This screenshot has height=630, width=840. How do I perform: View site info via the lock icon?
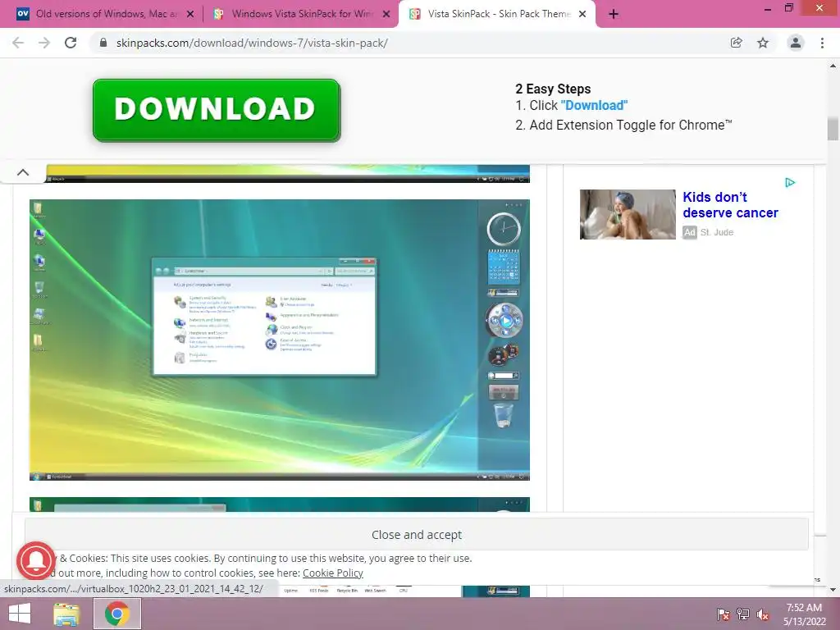click(x=103, y=43)
